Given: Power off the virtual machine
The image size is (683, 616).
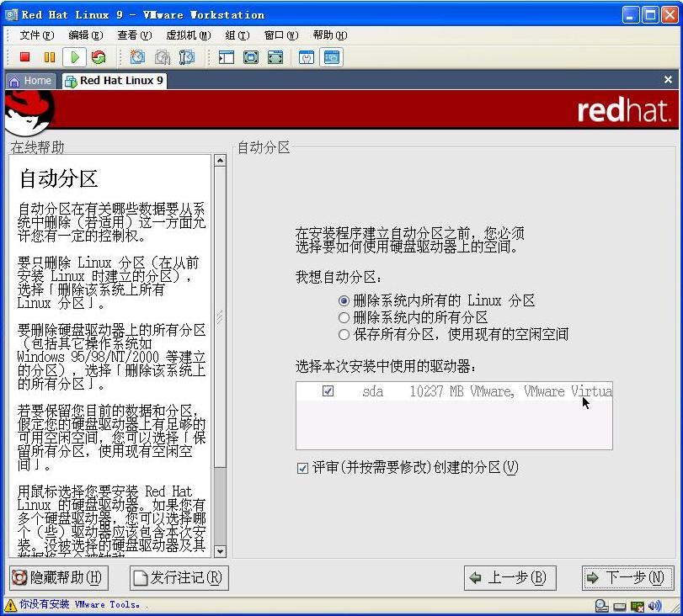Looking at the screenshot, I should (x=24, y=57).
